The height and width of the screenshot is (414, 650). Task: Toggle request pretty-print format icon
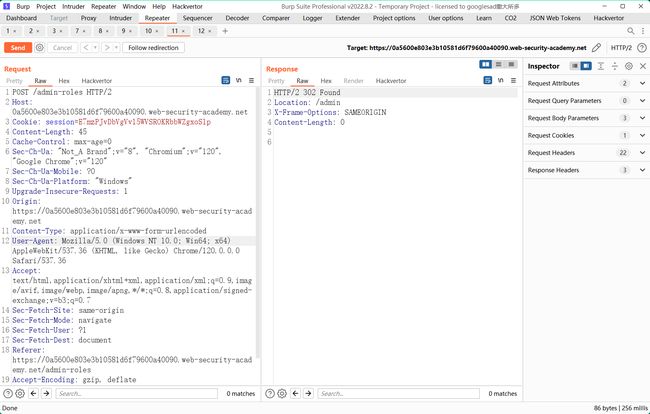click(226, 80)
